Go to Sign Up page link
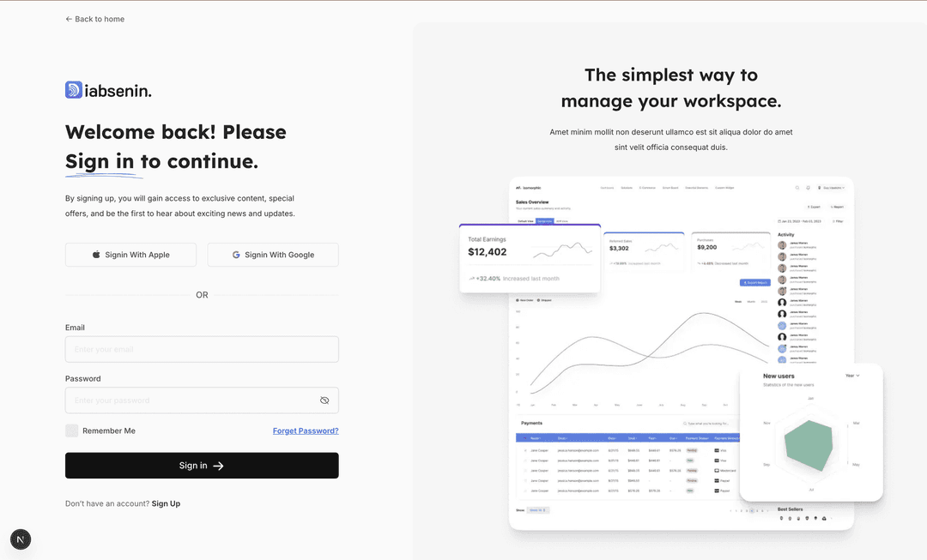The height and width of the screenshot is (560, 927). [x=166, y=503]
